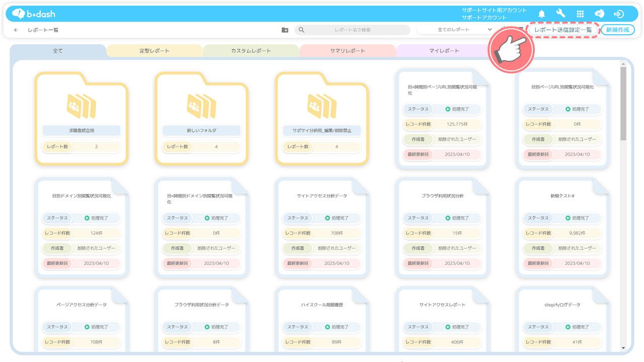Open the apps grid menu
Viewport: 644px width, 362px height.
point(580,14)
